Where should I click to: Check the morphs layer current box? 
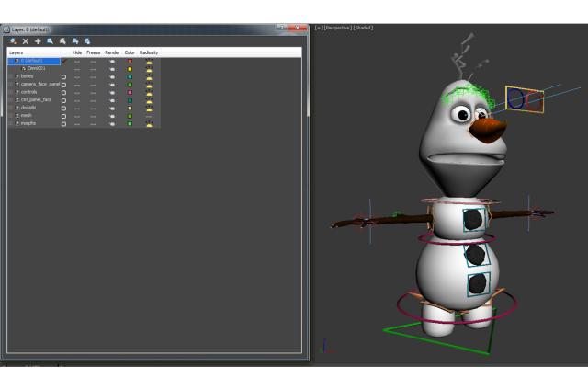(63, 124)
